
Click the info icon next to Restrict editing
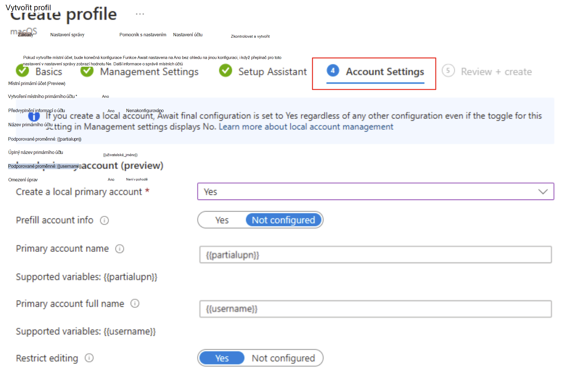(x=85, y=358)
